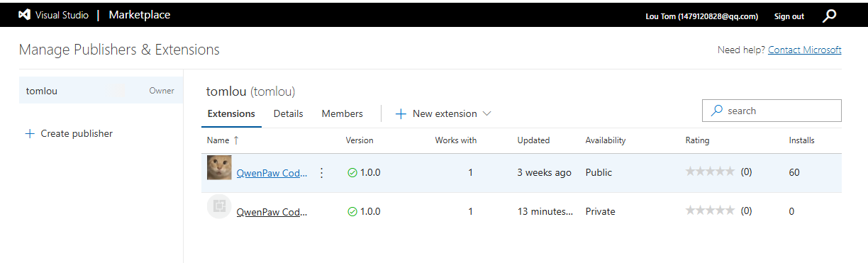The image size is (868, 263).
Task: Click the Updated column header
Action: pos(533,140)
